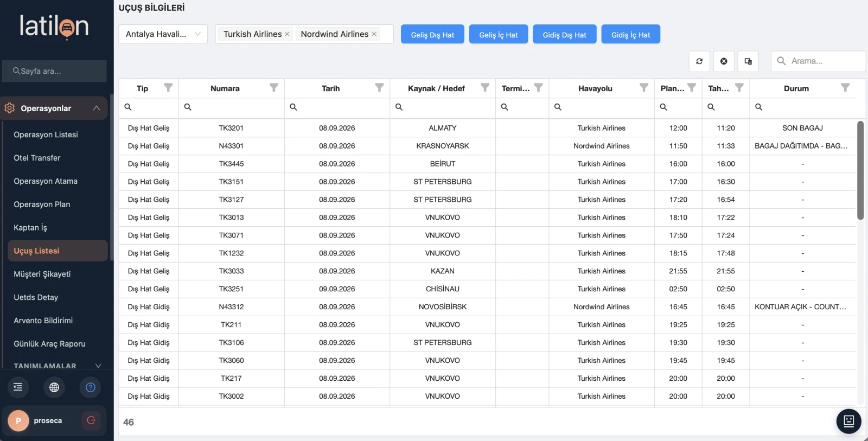Open the filter funnel on Terminal column
The height and width of the screenshot is (441, 868).
538,88
